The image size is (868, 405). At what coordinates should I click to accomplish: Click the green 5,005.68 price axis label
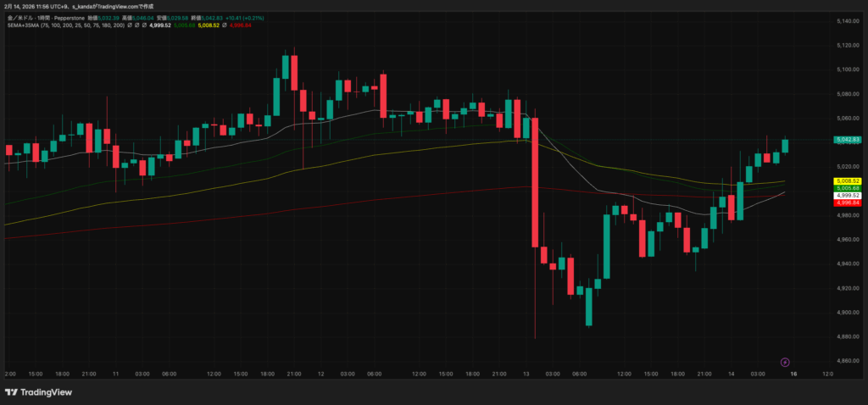847,187
